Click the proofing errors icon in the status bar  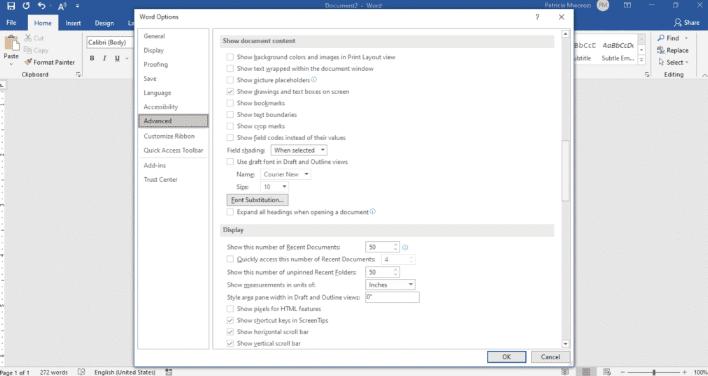pos(81,372)
